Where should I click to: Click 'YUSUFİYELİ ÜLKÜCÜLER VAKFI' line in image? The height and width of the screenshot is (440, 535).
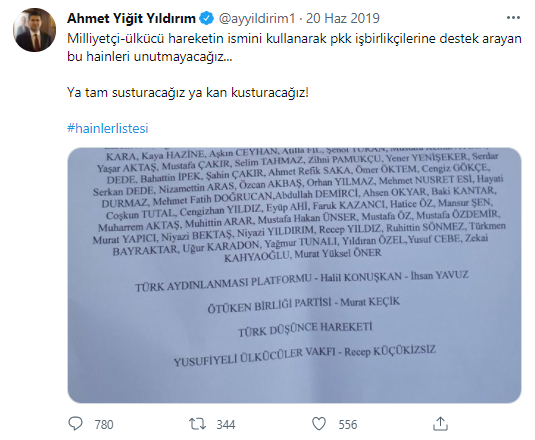pyautogui.click(x=255, y=356)
